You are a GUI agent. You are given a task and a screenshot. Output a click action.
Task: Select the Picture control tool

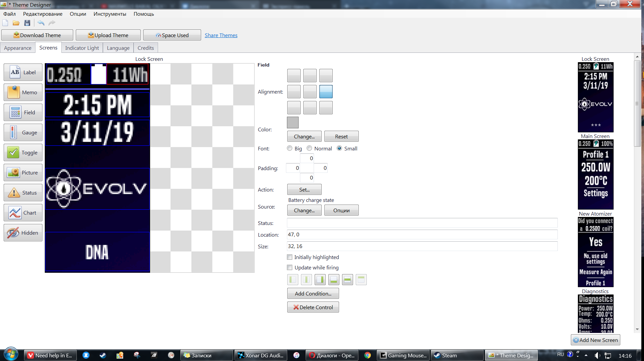pyautogui.click(x=23, y=172)
